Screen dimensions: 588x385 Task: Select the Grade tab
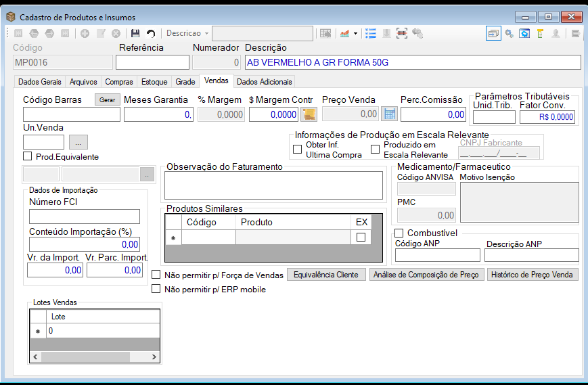click(x=185, y=82)
